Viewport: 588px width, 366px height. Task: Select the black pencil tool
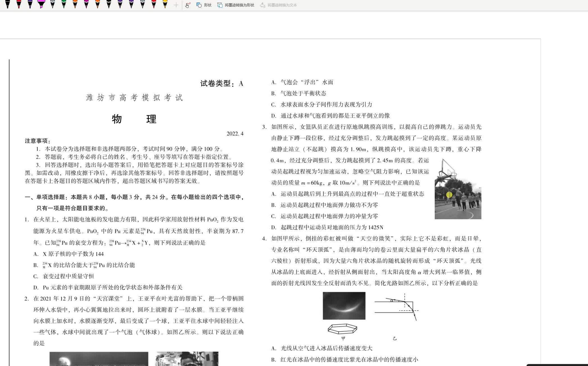109,4
